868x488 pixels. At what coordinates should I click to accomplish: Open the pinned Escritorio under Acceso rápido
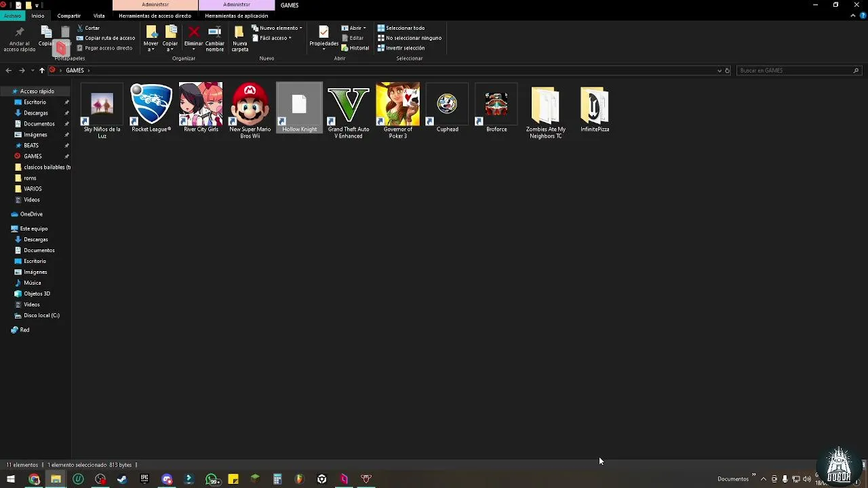coord(36,102)
